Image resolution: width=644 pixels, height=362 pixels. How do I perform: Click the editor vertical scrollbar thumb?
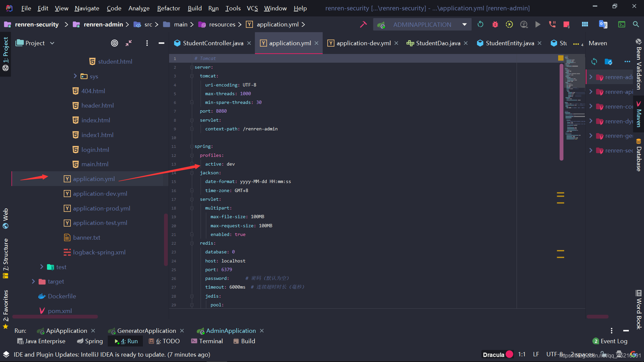(x=561, y=112)
